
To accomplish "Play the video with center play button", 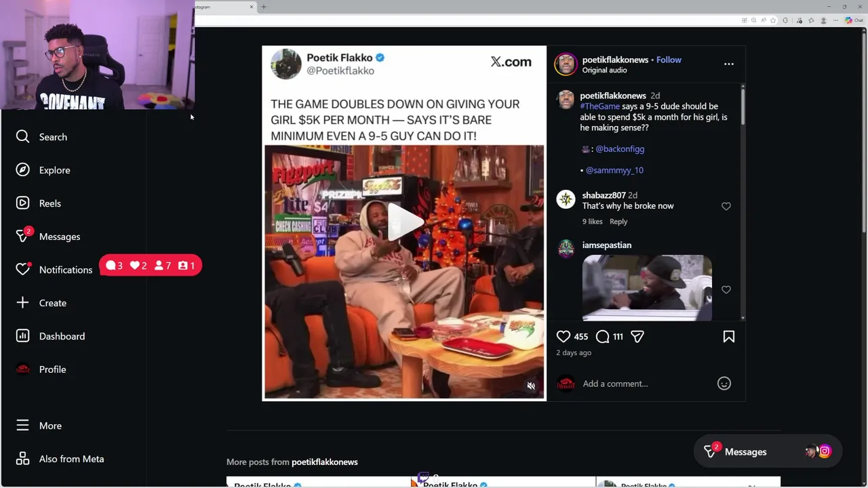I will pyautogui.click(x=404, y=222).
